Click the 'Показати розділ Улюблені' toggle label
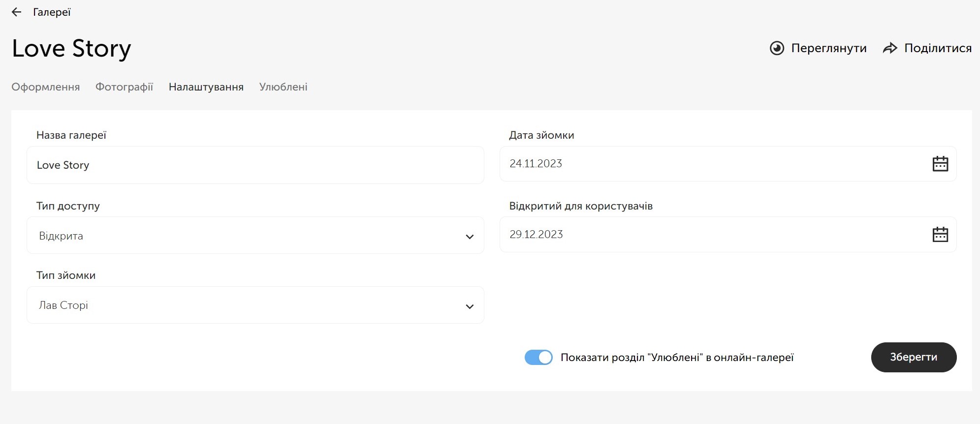Viewport: 980px width, 424px height. [677, 358]
